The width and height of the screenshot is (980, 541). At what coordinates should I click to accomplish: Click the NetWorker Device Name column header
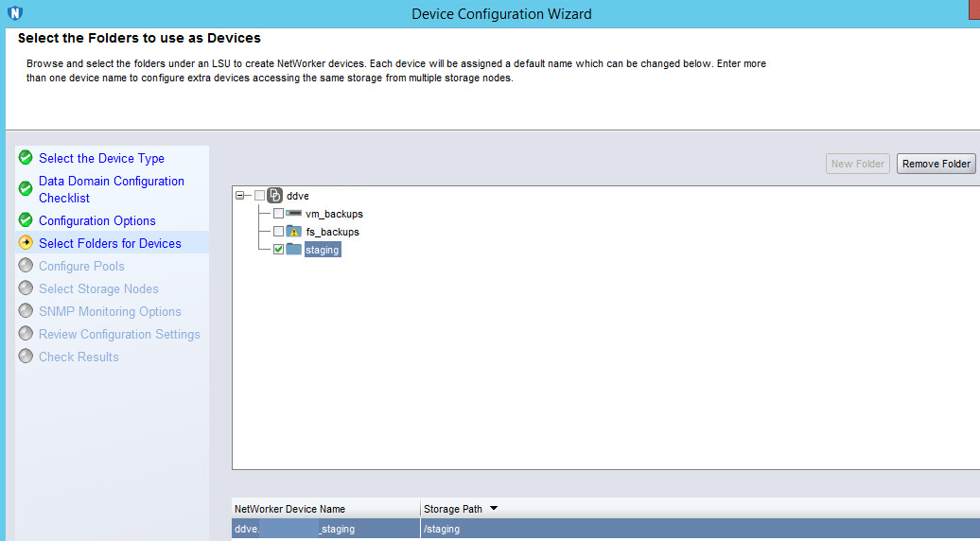(x=325, y=509)
